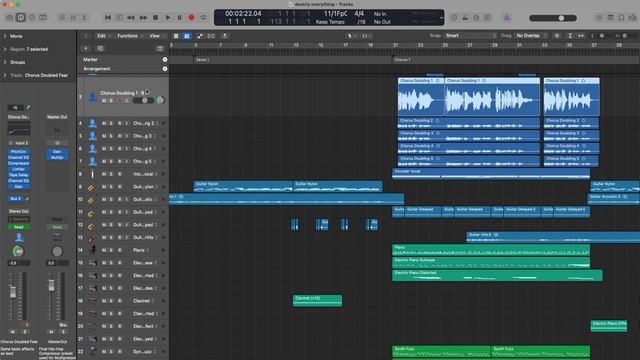Click the add new track plus button
This screenshot has width=640, height=360.
pyautogui.click(x=86, y=49)
